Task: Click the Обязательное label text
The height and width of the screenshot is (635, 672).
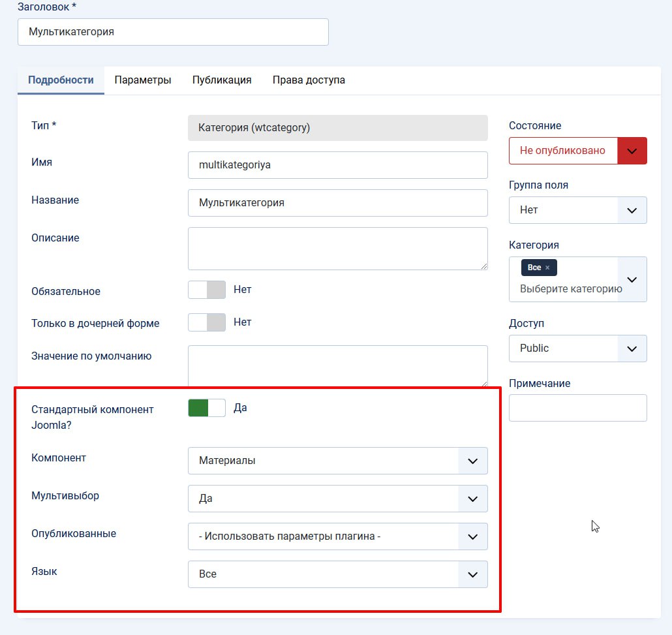Action: (66, 292)
